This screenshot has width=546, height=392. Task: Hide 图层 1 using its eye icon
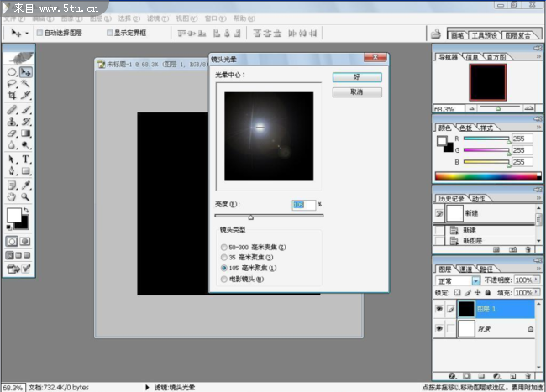[x=440, y=309]
